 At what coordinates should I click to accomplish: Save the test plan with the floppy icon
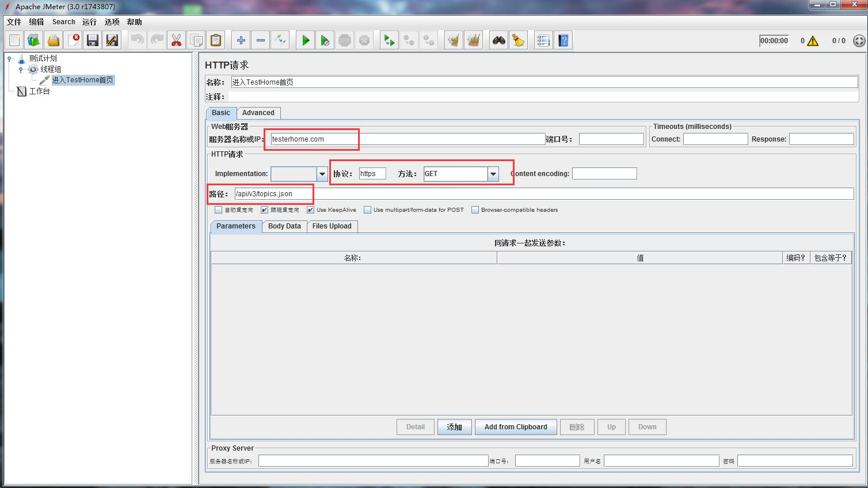[x=93, y=40]
